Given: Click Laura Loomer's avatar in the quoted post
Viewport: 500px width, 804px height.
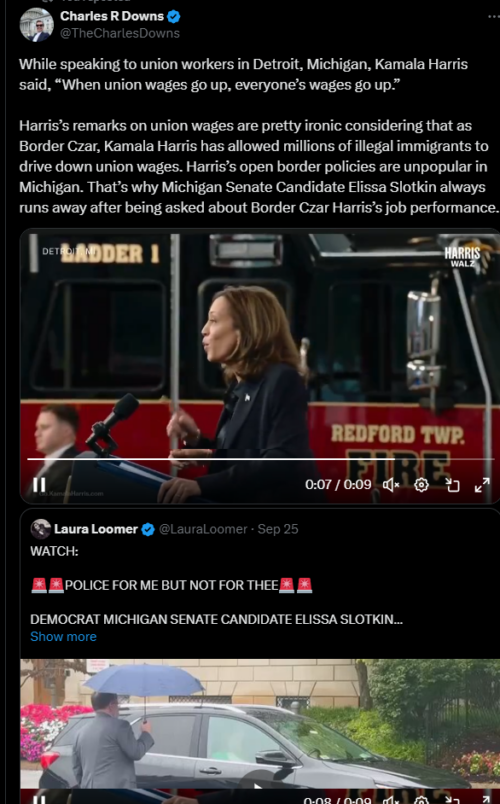Looking at the screenshot, I should click(41, 529).
